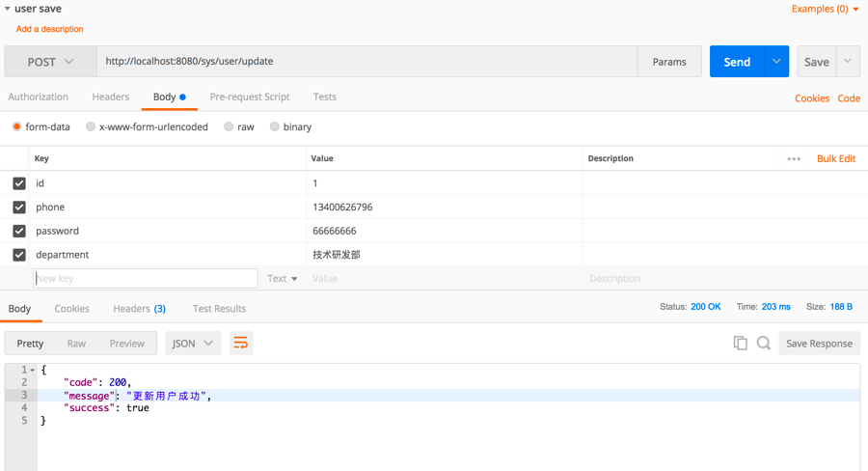Open the three-dots column options menu
Image resolution: width=868 pixels, height=471 pixels.
coord(794,159)
